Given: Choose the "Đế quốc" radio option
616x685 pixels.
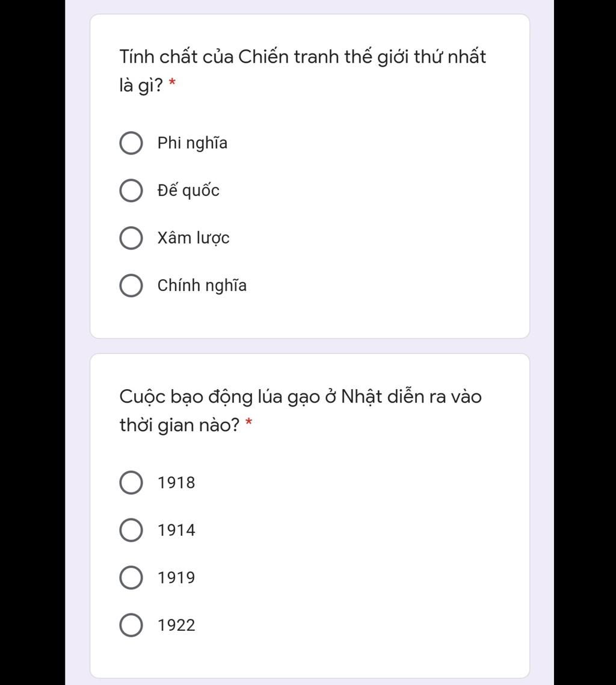Looking at the screenshot, I should pos(131,191).
